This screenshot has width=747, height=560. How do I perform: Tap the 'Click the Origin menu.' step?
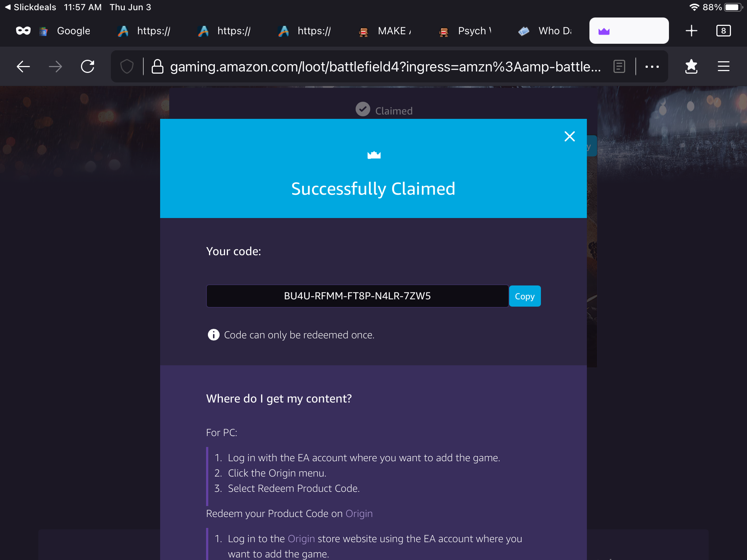(x=277, y=473)
